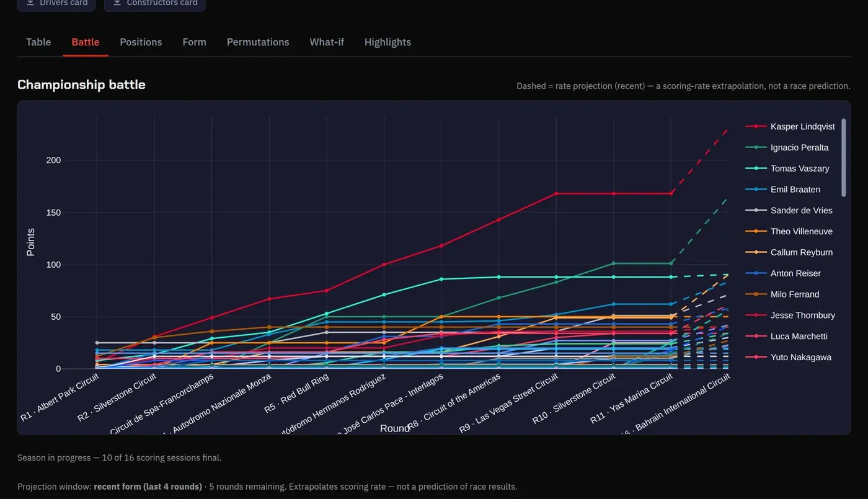
Task: Toggle the Ignacio Peralta legend series
Action: [x=787, y=148]
